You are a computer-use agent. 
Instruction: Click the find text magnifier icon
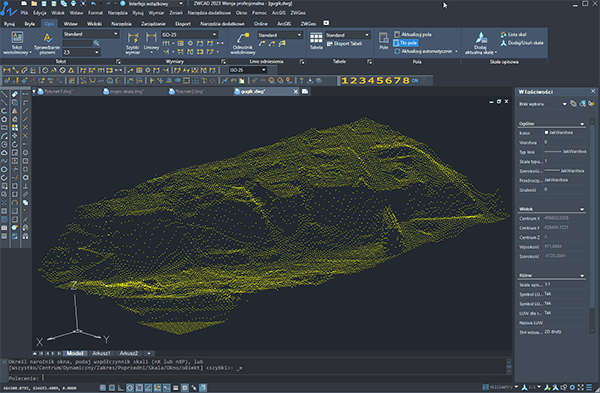point(96,43)
